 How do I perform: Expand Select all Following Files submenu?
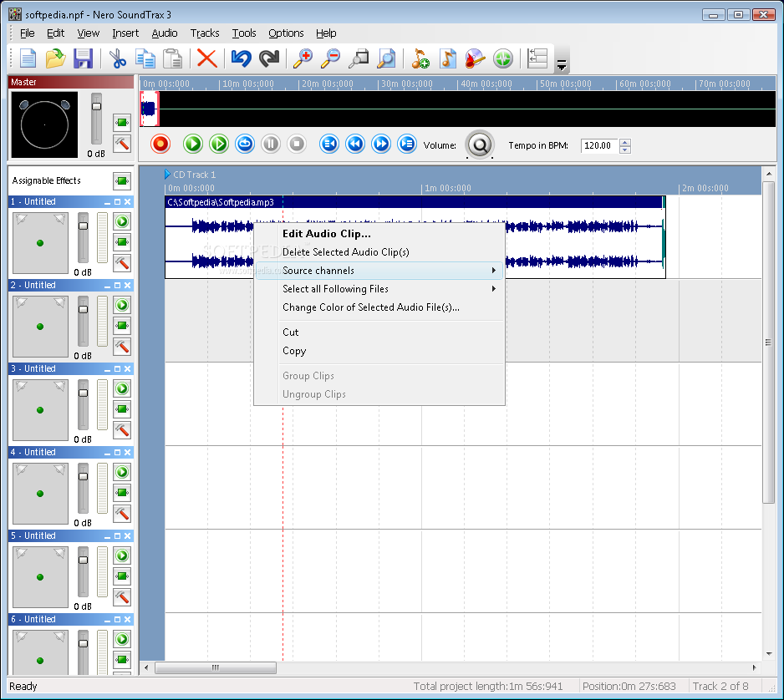[379, 289]
